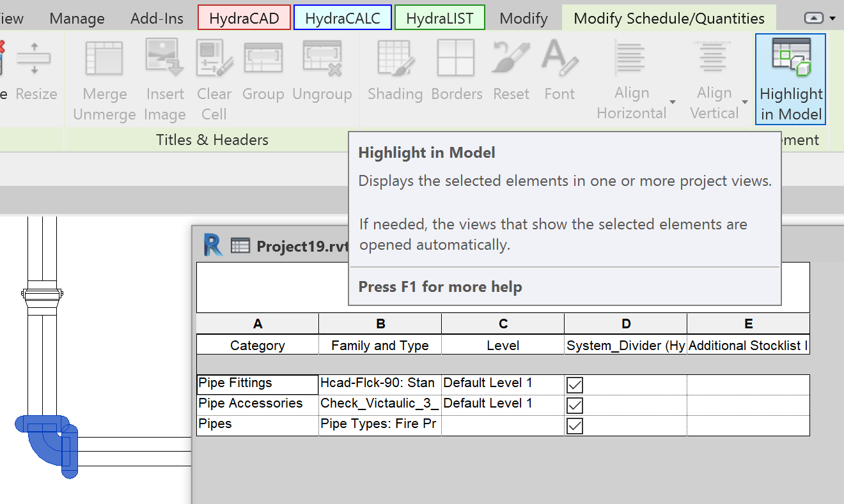Switch to the HydraCALC tab
This screenshot has width=844, height=504.
tap(342, 18)
